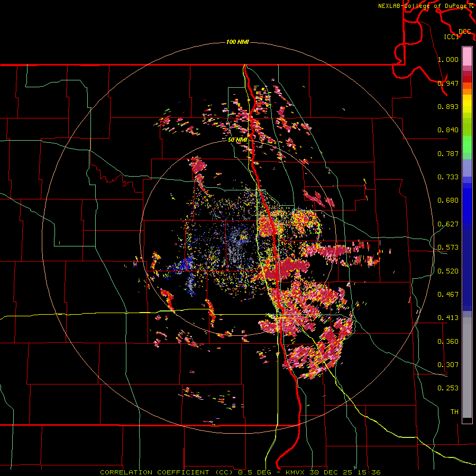Click the 0.520 legend value

point(448,271)
